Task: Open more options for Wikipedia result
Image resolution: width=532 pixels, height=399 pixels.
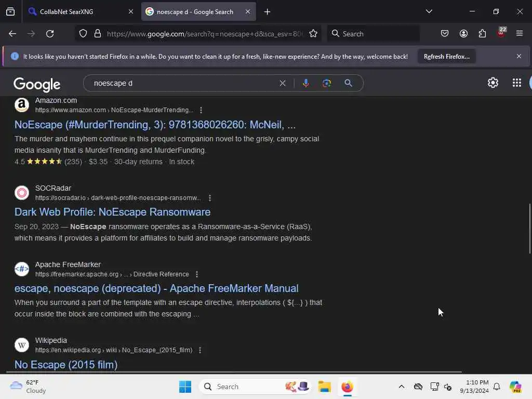Action: click(200, 350)
